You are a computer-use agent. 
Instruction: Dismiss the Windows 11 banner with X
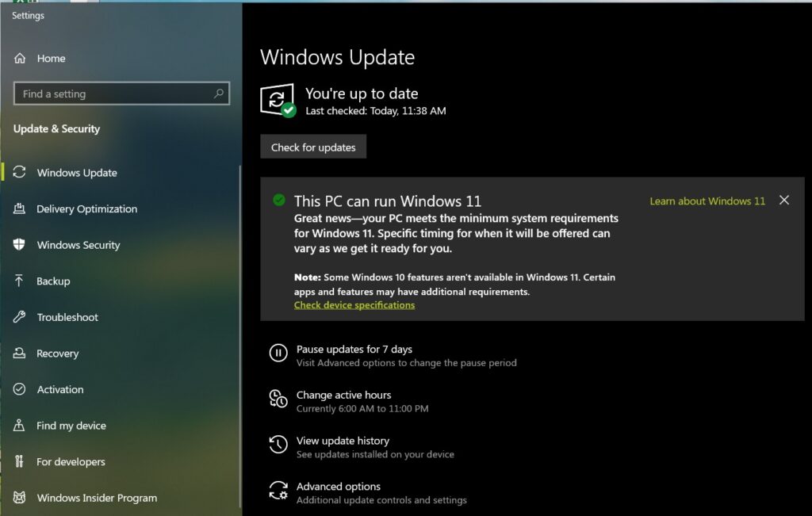click(x=784, y=200)
